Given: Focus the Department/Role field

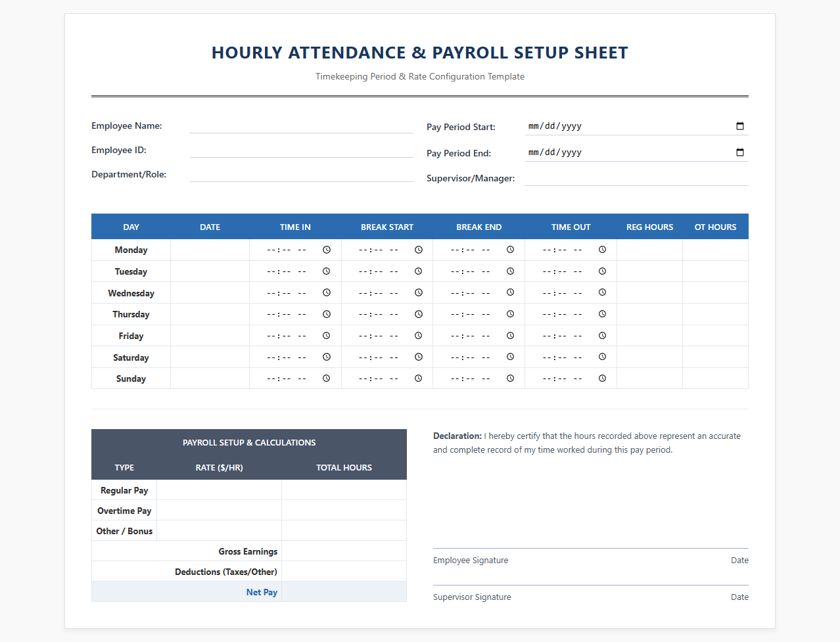Looking at the screenshot, I should (x=302, y=174).
